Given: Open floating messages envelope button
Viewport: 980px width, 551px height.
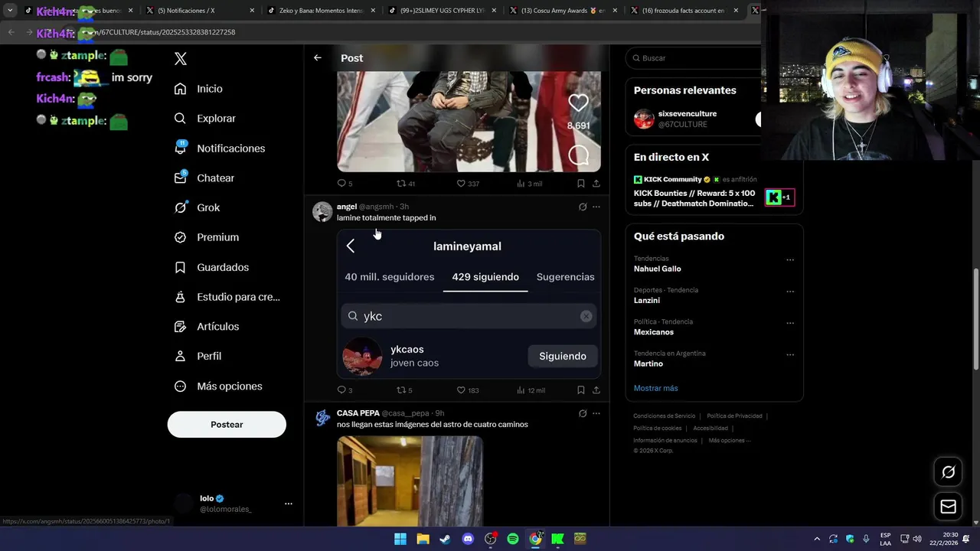Looking at the screenshot, I should tap(949, 507).
